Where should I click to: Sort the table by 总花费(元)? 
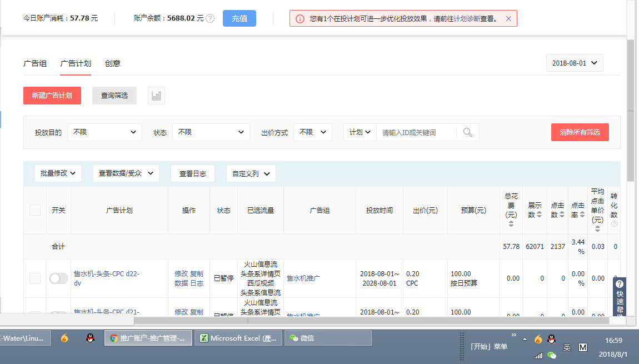click(x=511, y=224)
